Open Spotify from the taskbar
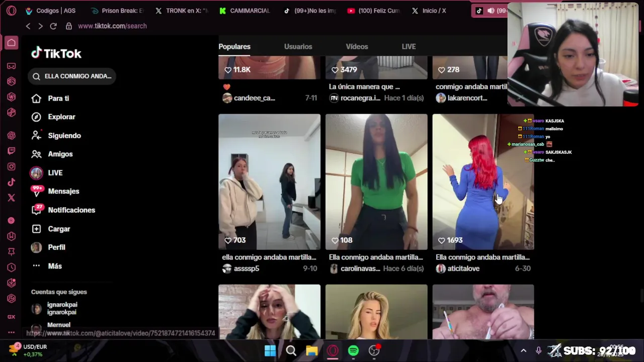Viewport: 644px width, 362px height. (x=353, y=350)
